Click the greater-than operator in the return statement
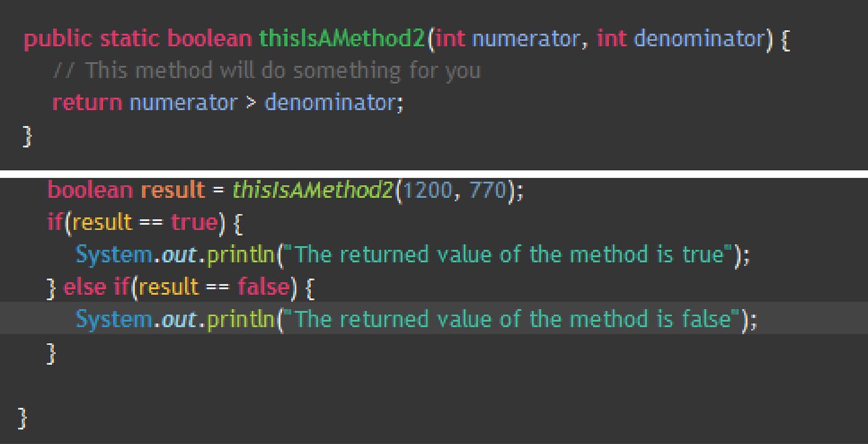The width and height of the screenshot is (868, 444). point(251,102)
